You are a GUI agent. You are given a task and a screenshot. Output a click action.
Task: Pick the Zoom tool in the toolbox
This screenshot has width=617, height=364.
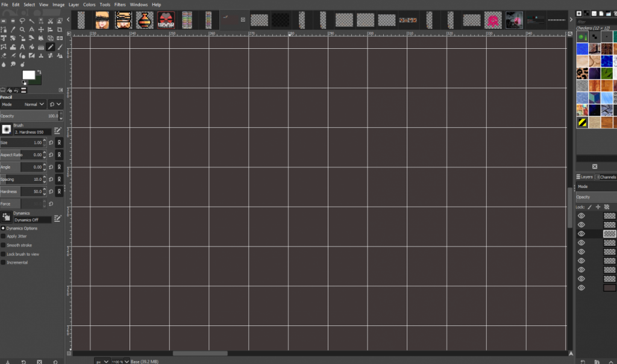point(22,28)
